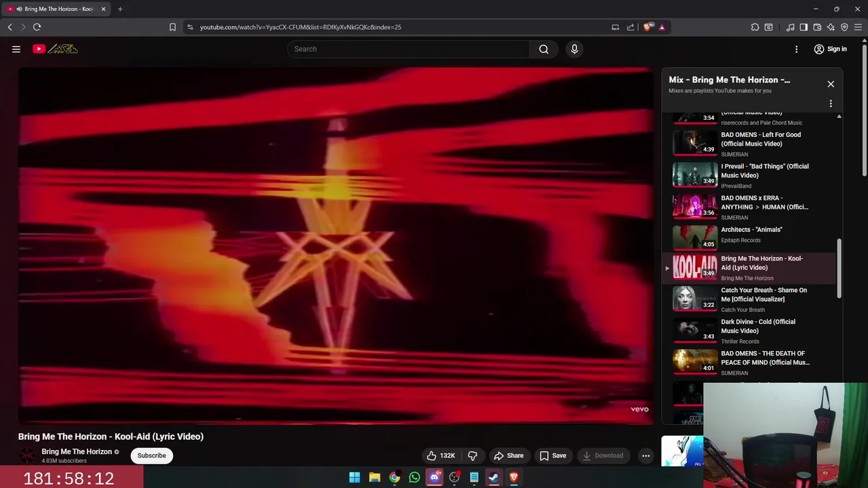Open more actions ellipsis below video
Screen dimensions: 868x488
coord(646,455)
